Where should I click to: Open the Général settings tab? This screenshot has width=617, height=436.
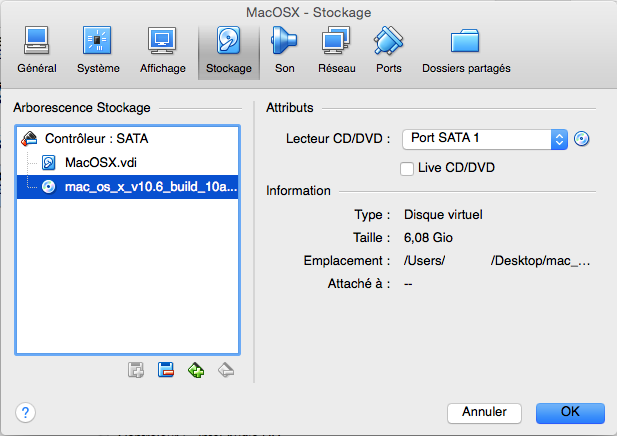click(37, 51)
